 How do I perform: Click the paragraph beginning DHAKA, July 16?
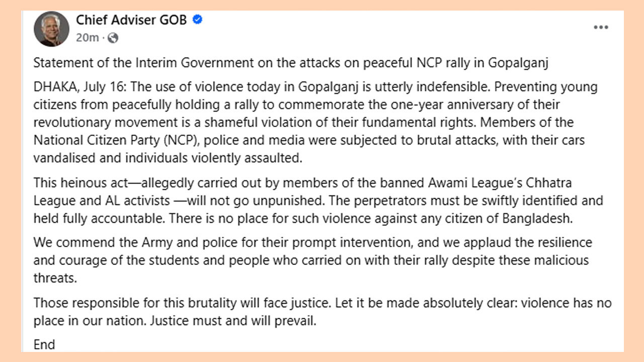(x=315, y=123)
